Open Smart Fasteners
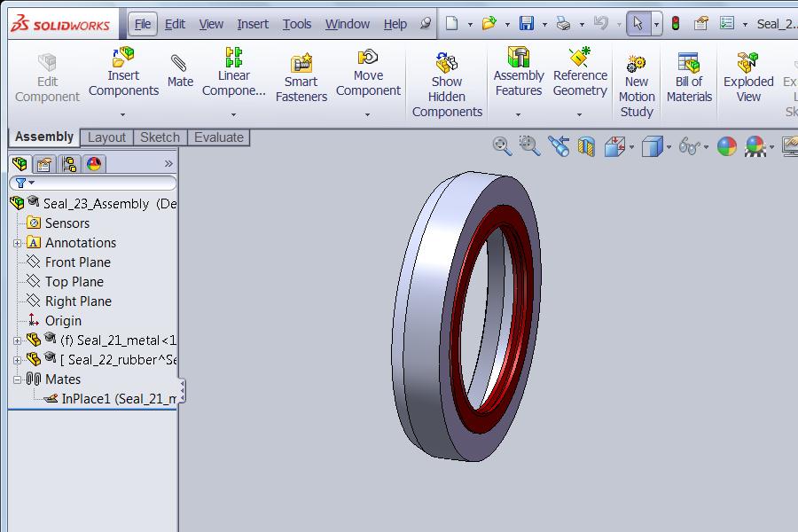 pyautogui.click(x=301, y=78)
